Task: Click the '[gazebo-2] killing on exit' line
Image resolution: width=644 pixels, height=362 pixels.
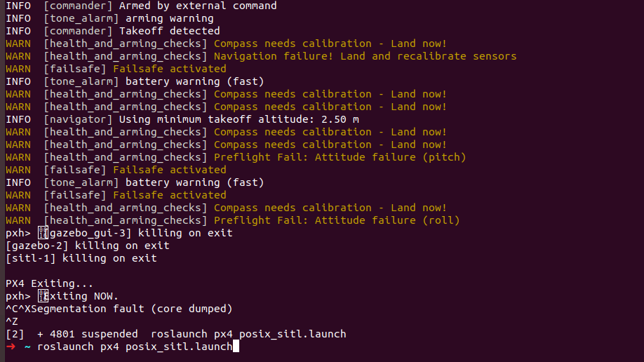Action: tap(88, 246)
